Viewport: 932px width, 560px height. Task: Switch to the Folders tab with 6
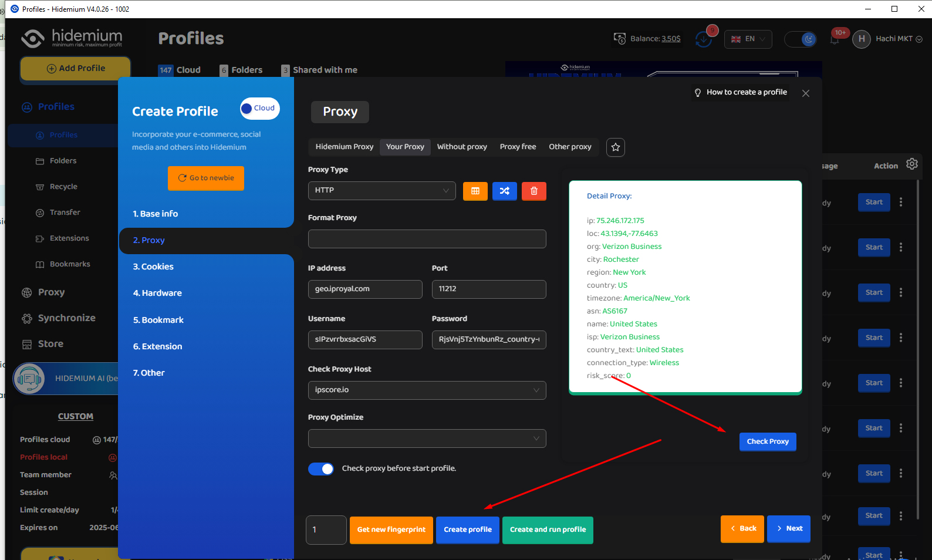(x=241, y=70)
